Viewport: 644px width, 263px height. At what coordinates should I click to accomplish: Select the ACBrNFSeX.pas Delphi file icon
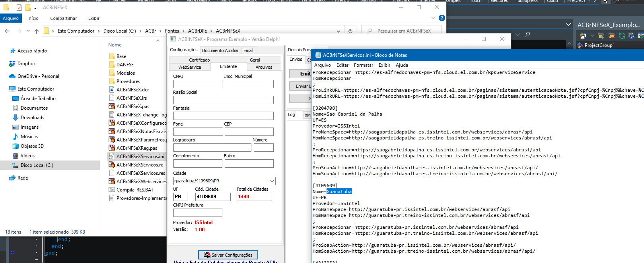112,106
